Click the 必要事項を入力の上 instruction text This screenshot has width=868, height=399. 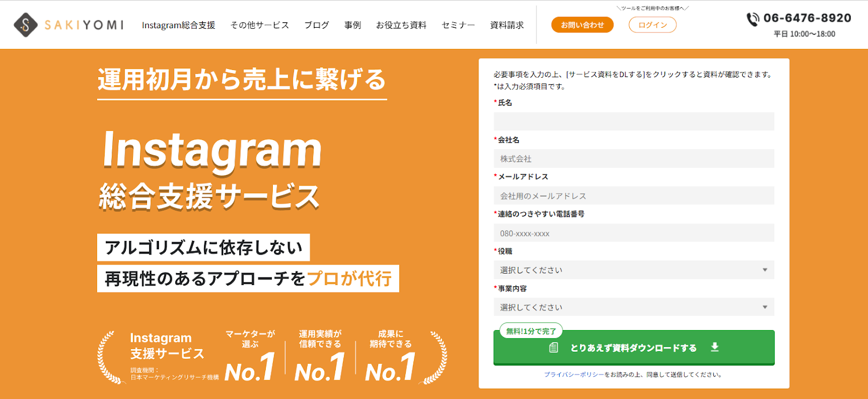coord(633,75)
